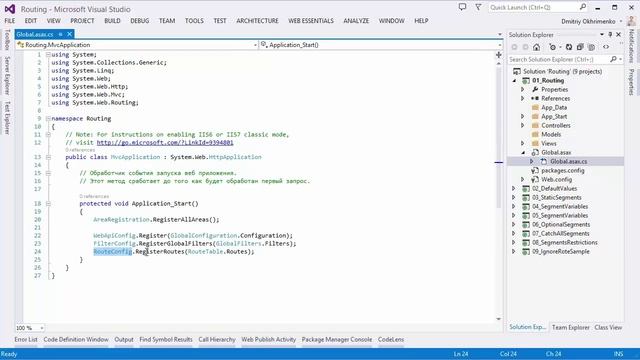Pin the Solution Explorer with pushpin icon
Viewport: 640px width, 360px height.
click(610, 35)
